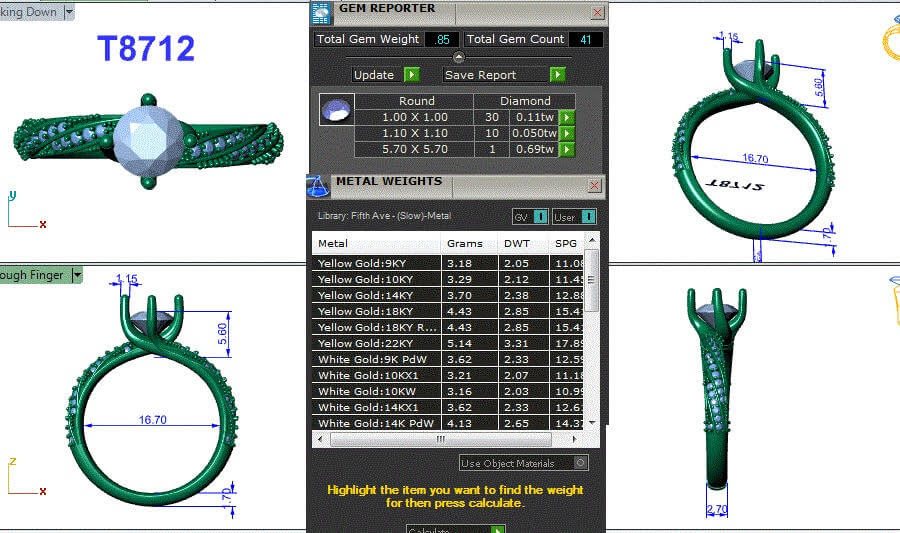Toggle Use Object Materials option

pyautogui.click(x=581, y=463)
